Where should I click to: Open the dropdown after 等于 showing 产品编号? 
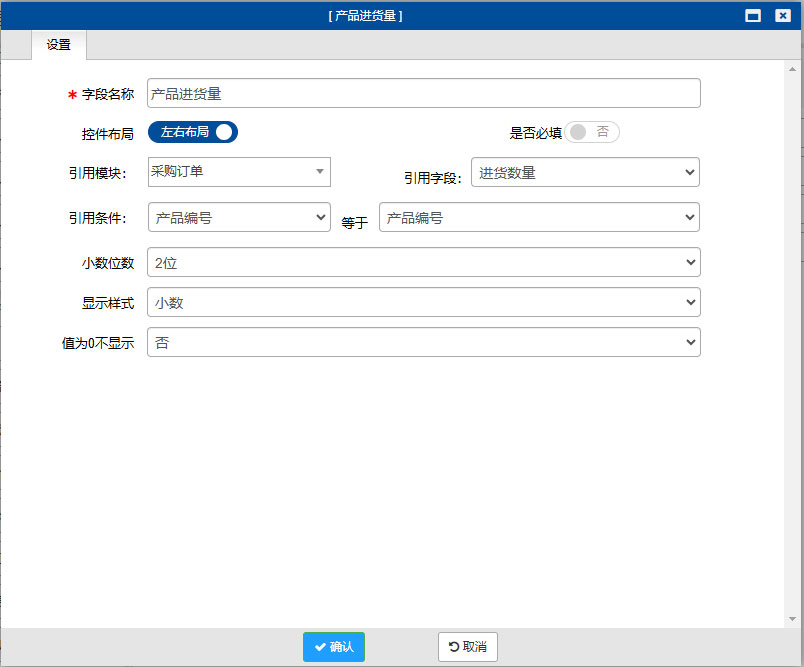point(538,217)
